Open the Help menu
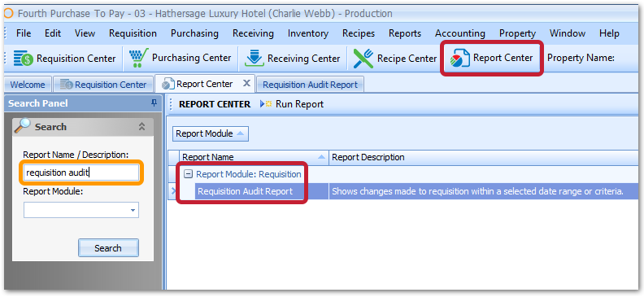The image size is (644, 297). tap(609, 33)
